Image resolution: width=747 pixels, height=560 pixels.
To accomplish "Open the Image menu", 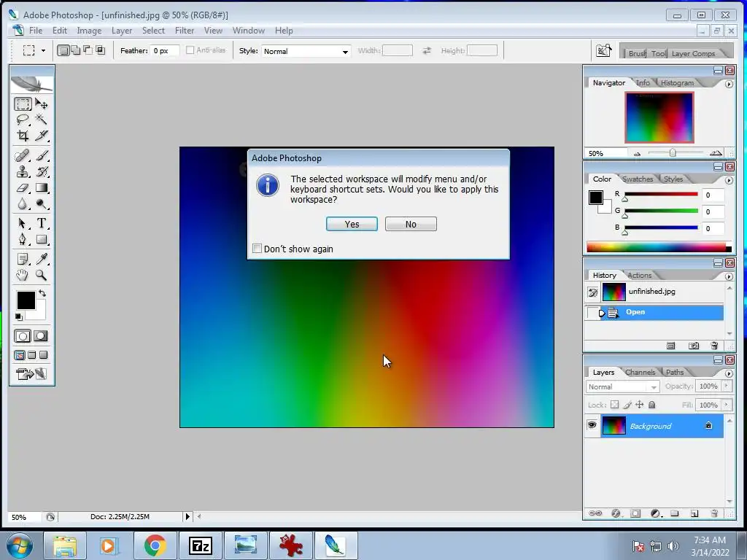I will pyautogui.click(x=89, y=31).
